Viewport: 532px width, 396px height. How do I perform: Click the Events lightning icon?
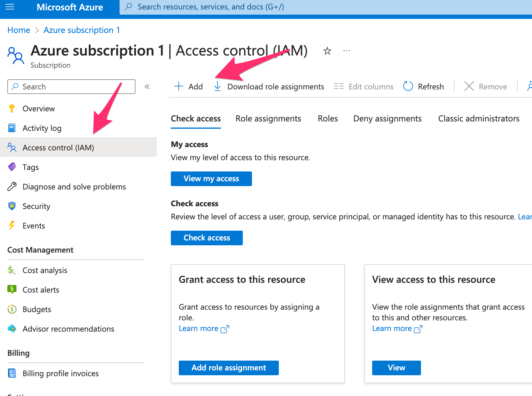point(12,225)
